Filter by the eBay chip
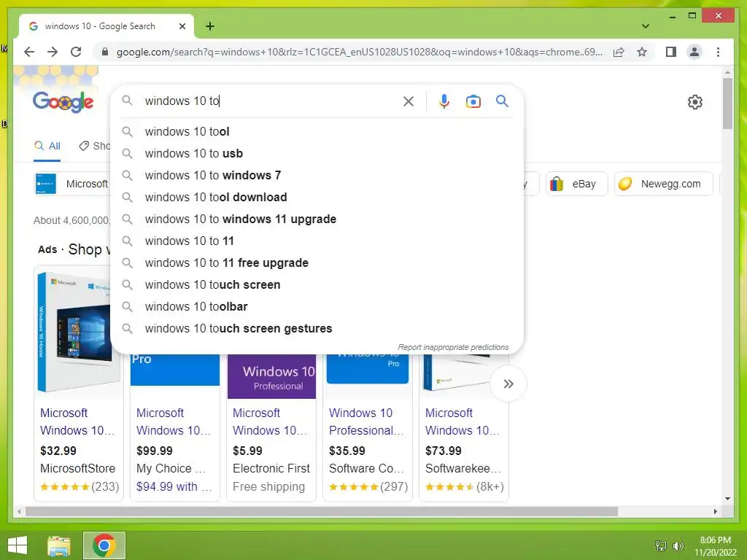This screenshot has width=747, height=560. click(576, 184)
